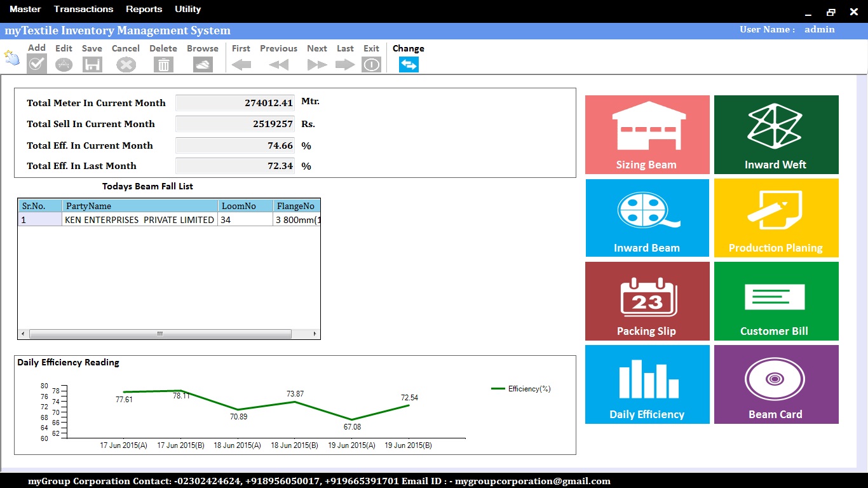Click the Total Sell In Current Month field
Viewport: 868px width, 488px height.
(234, 124)
